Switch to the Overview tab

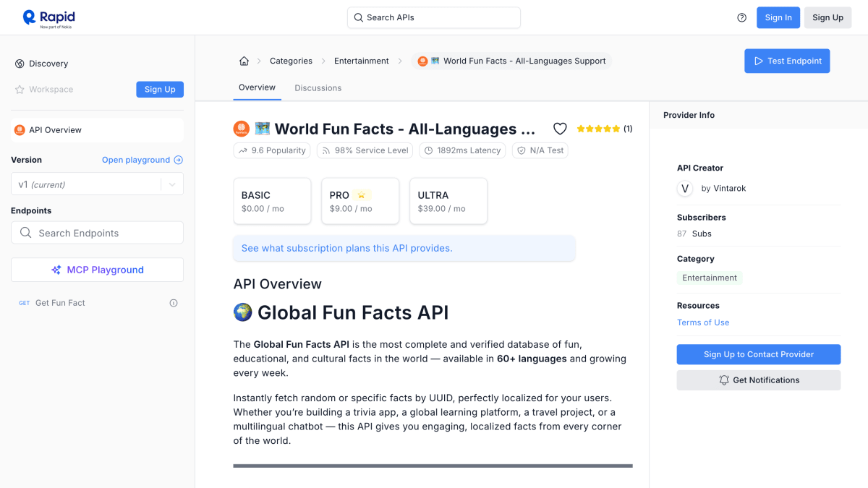point(257,87)
